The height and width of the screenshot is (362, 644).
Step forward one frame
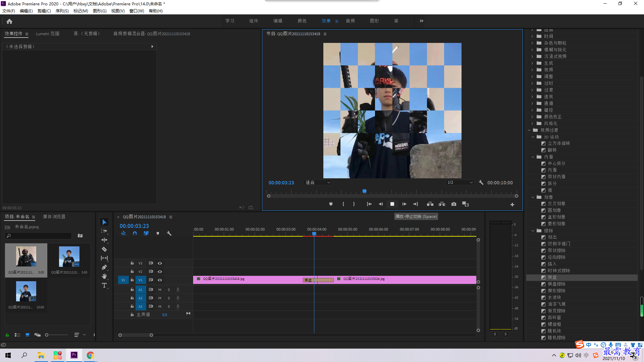pos(404,204)
